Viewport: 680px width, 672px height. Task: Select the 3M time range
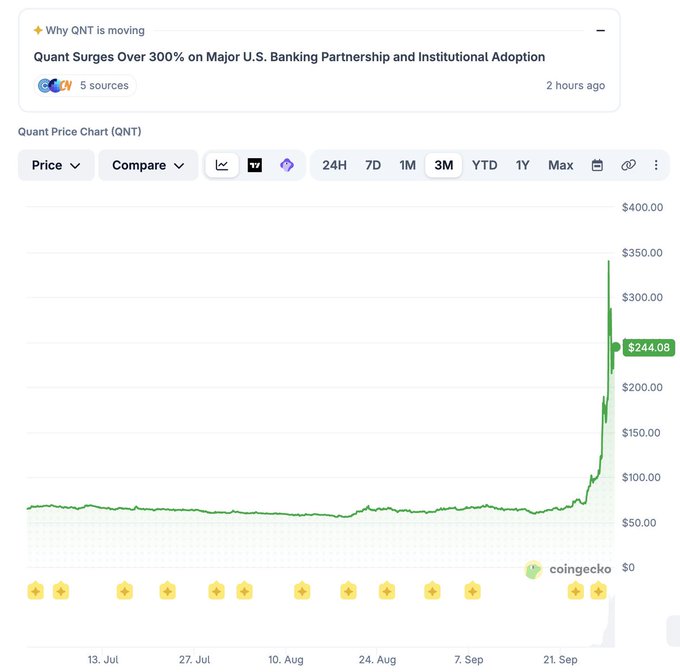[x=444, y=165]
